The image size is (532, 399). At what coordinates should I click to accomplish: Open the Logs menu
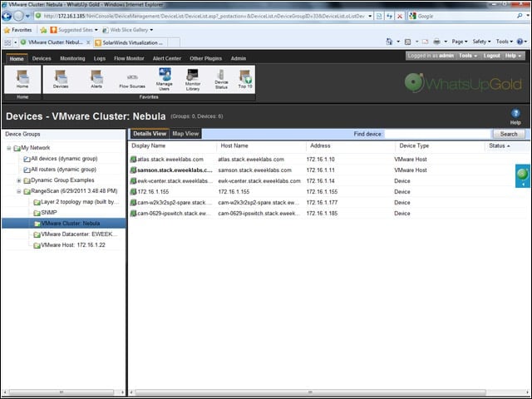pos(100,58)
